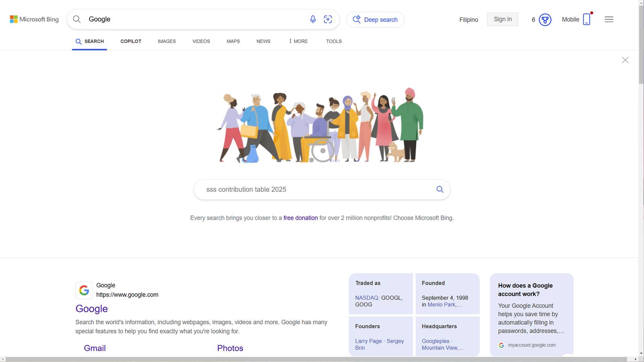Open visual search using the camera icon
Image resolution: width=644 pixels, height=362 pixels.
coord(328,19)
